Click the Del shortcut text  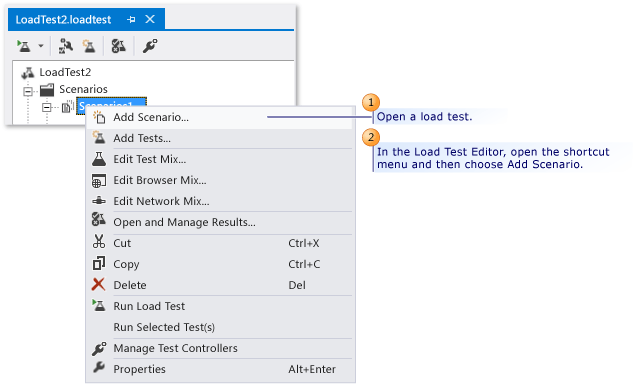pyautogui.click(x=297, y=285)
